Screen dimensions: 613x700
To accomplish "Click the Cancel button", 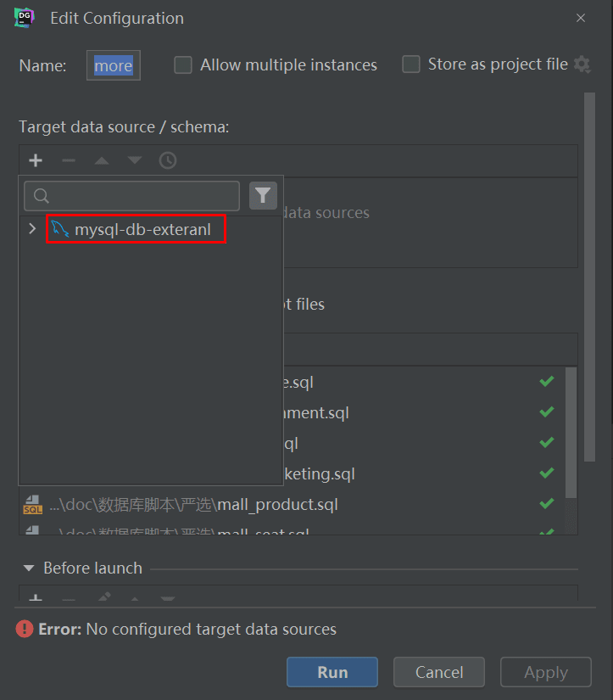I will click(x=439, y=672).
